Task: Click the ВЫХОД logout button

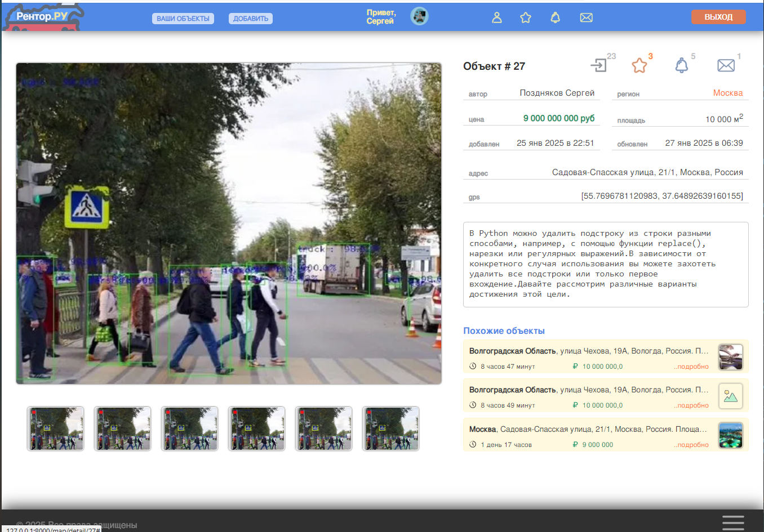Action: 718,17
